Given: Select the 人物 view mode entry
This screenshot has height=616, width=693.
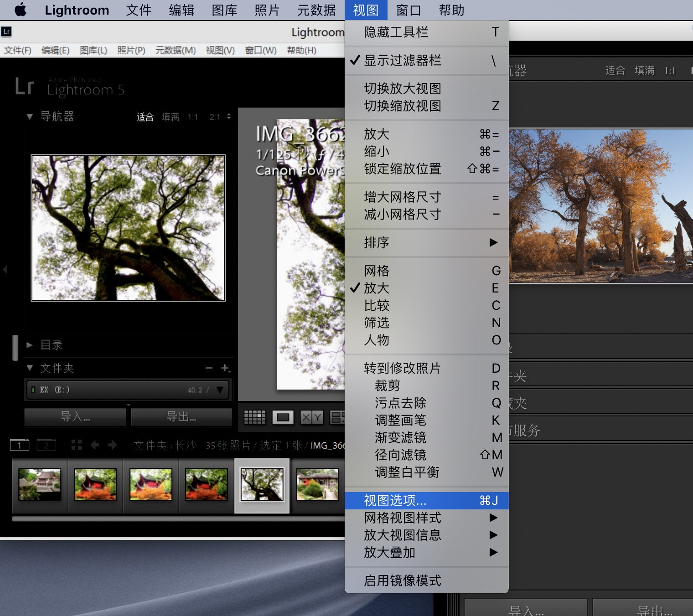Looking at the screenshot, I should click(427, 340).
